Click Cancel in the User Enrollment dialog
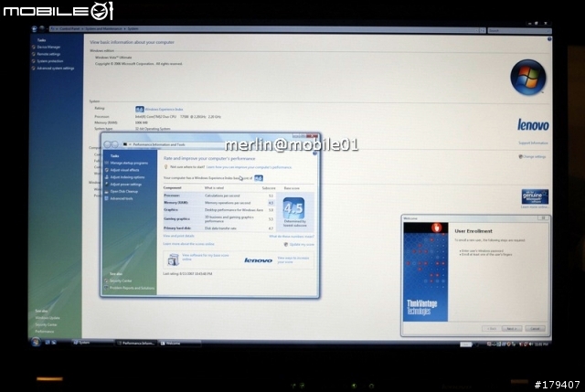This screenshot has height=392, width=585. pos(535,329)
